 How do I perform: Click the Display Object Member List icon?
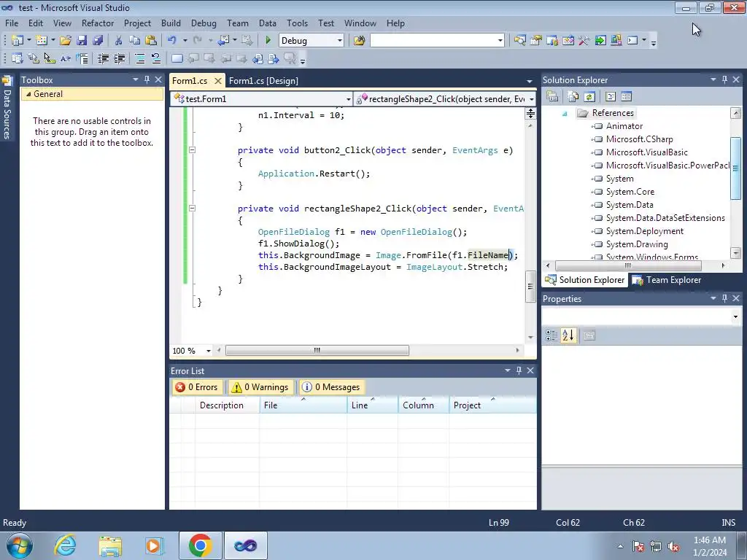18,58
